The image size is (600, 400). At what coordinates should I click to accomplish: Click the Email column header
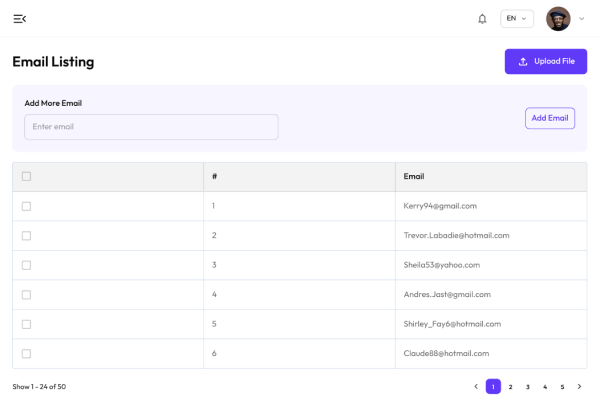point(414,177)
